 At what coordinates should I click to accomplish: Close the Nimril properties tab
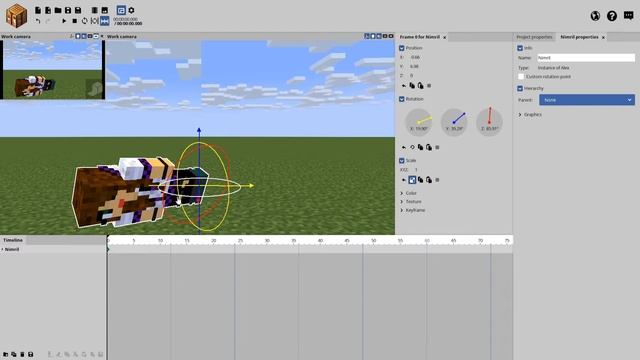pos(603,38)
